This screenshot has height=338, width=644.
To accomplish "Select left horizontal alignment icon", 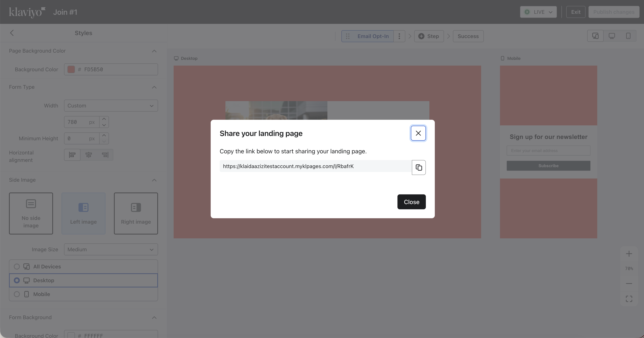I will point(72,155).
